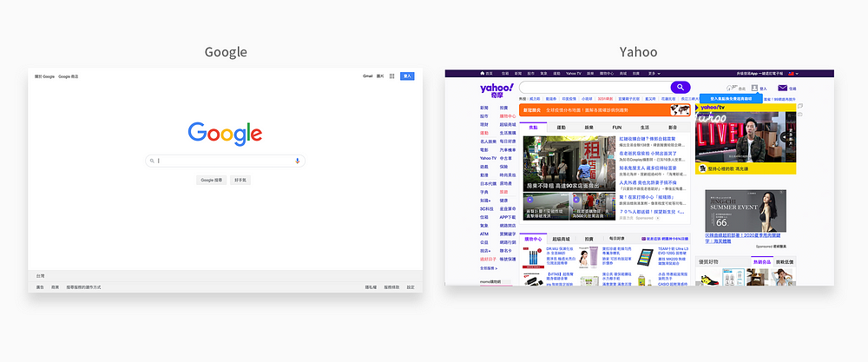Click the colorful Google logo
The height and width of the screenshot is (362, 868).
225,134
